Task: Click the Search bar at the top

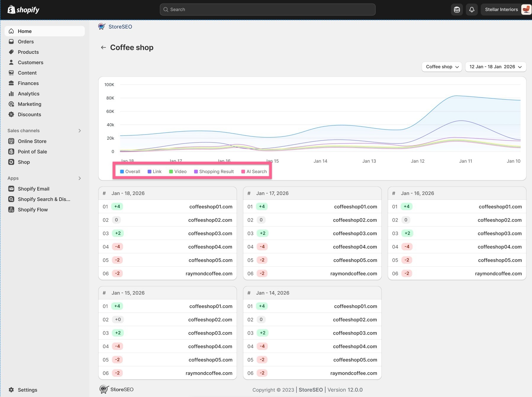Action: (x=267, y=9)
